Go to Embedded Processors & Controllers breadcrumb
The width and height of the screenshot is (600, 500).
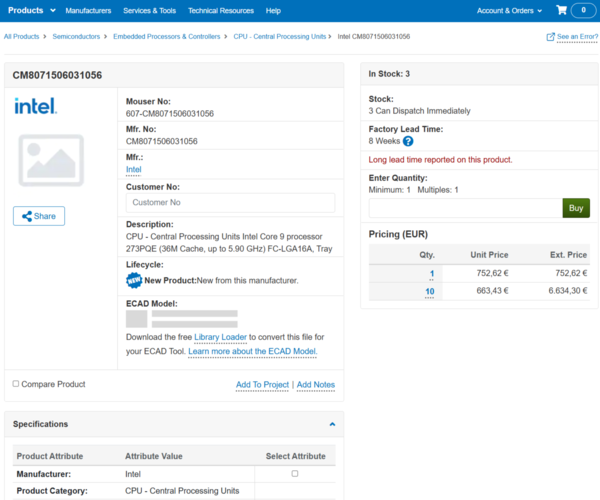click(166, 36)
